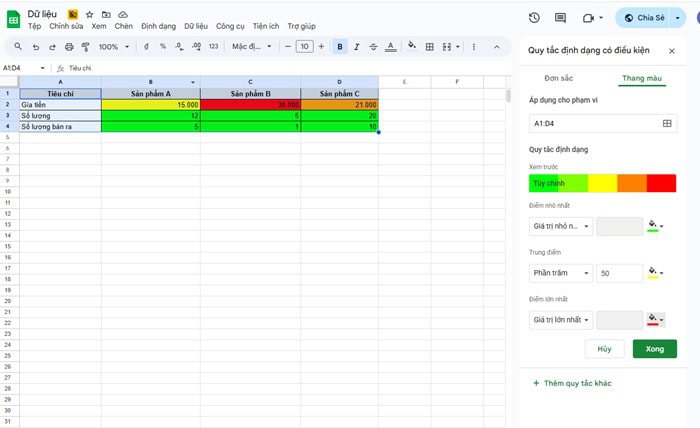The width and height of the screenshot is (700, 428).
Task: Open the version history clock icon
Action: (x=534, y=17)
